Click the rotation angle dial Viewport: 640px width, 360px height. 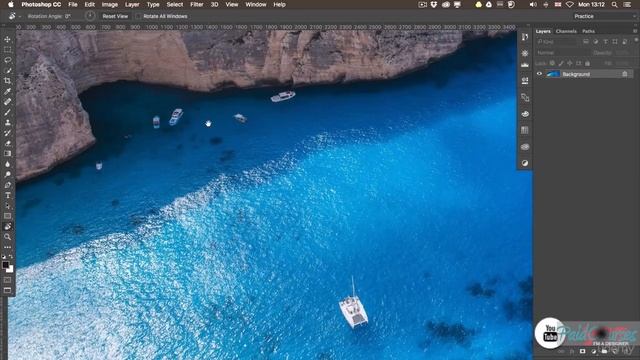pyautogui.click(x=90, y=16)
